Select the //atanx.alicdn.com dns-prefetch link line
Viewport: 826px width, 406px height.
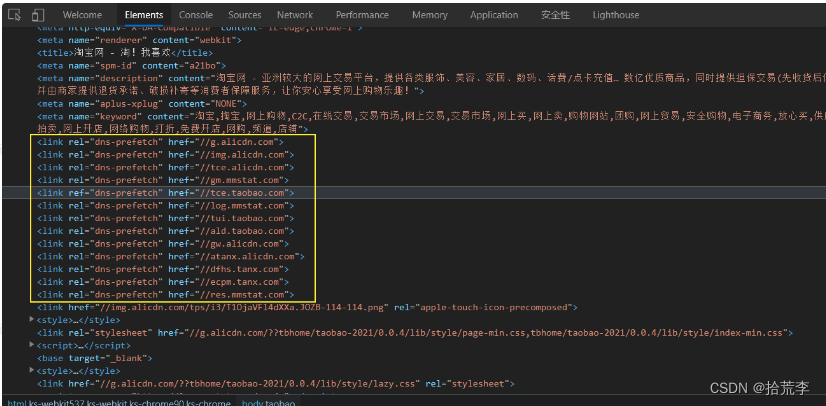point(171,256)
